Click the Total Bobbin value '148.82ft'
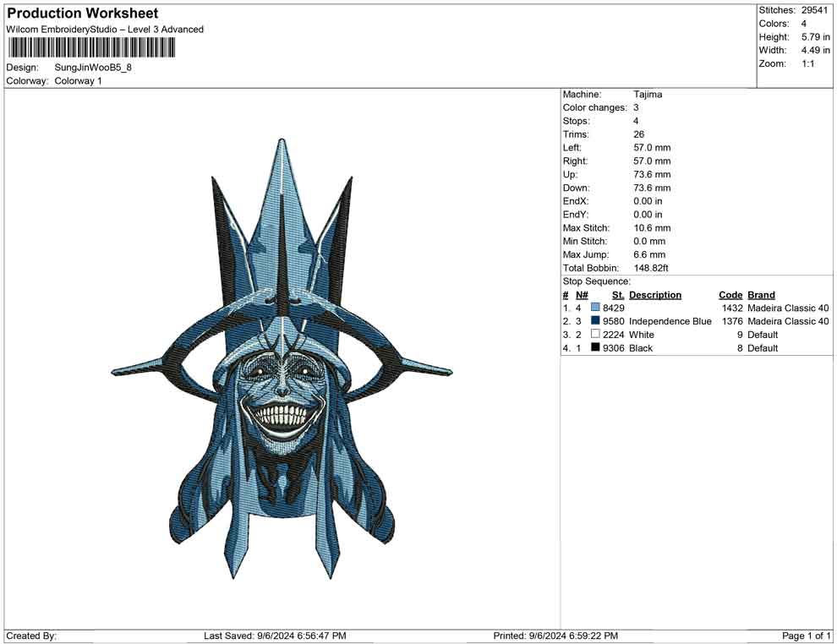 651,268
